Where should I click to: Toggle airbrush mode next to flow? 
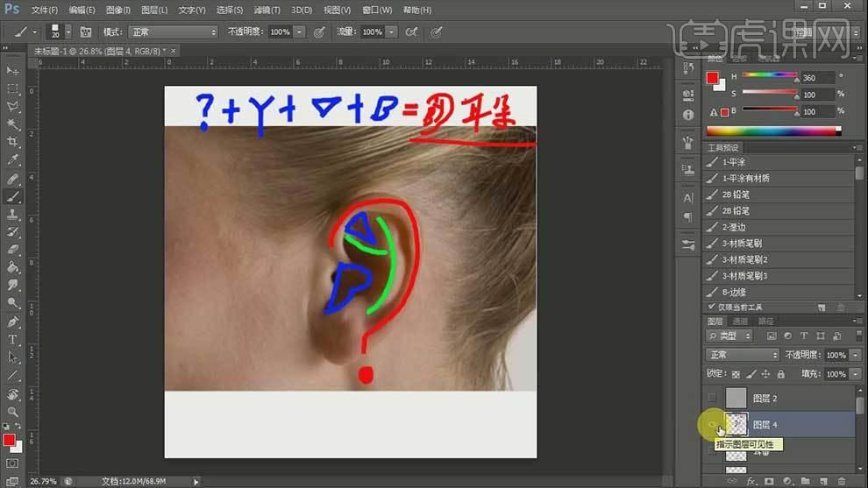pos(411,32)
